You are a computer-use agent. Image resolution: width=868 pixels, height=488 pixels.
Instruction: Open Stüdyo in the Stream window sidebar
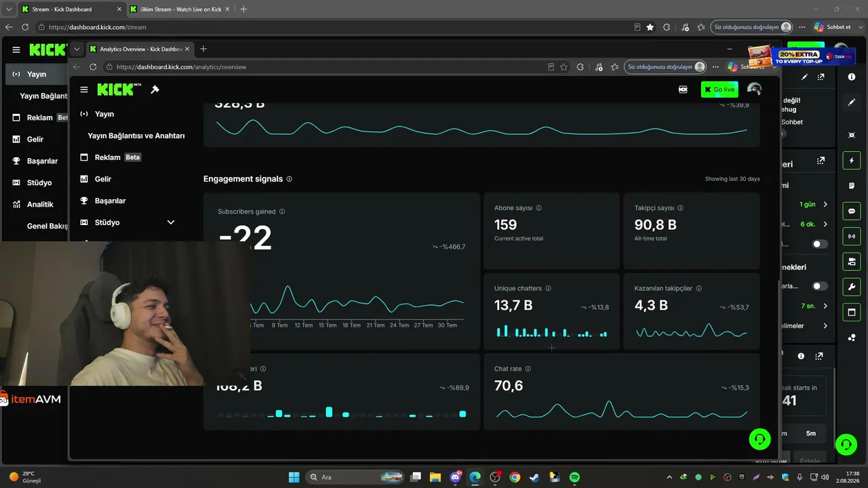click(39, 182)
